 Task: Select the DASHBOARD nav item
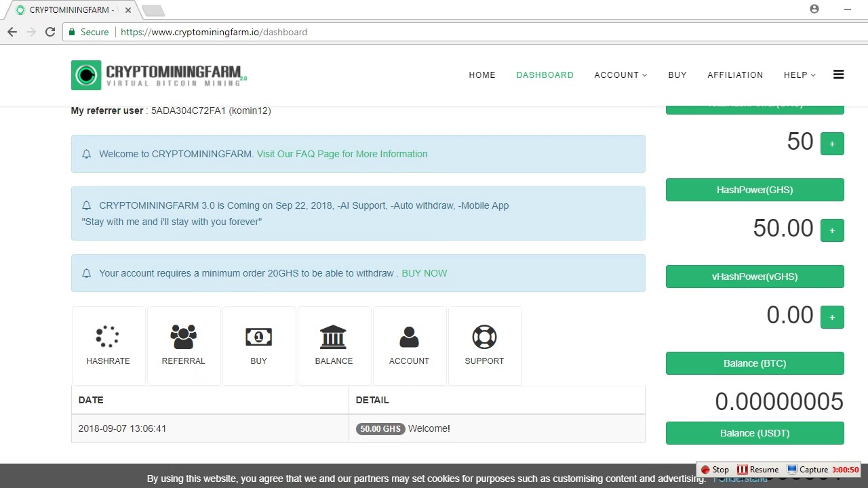[545, 75]
